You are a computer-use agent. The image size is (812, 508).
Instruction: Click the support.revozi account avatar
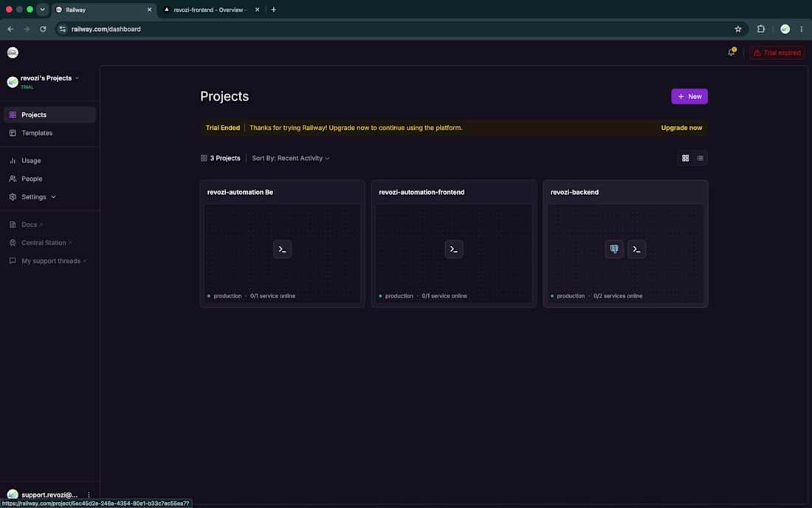[13, 495]
